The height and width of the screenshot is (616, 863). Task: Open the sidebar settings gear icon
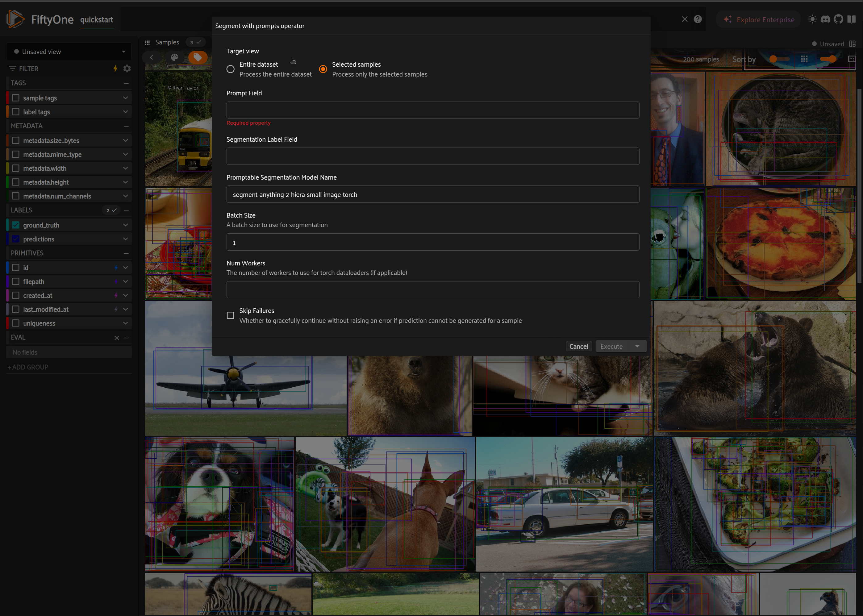click(127, 69)
